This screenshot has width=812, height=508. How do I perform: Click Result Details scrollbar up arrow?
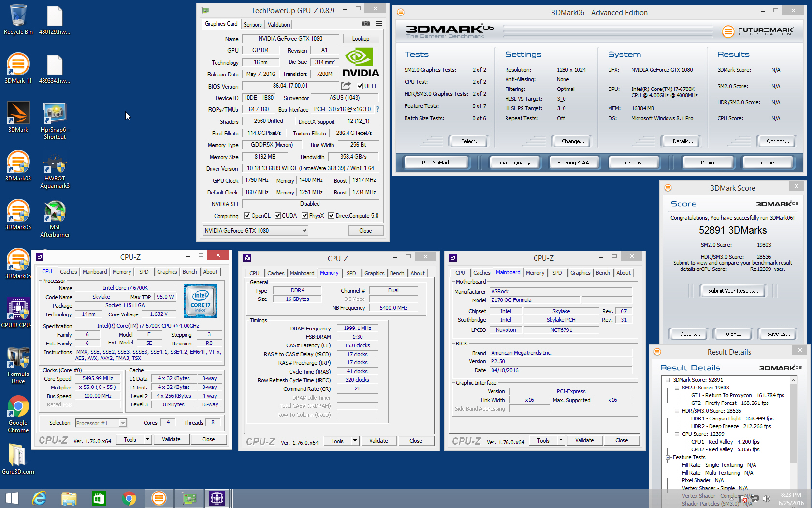point(793,381)
